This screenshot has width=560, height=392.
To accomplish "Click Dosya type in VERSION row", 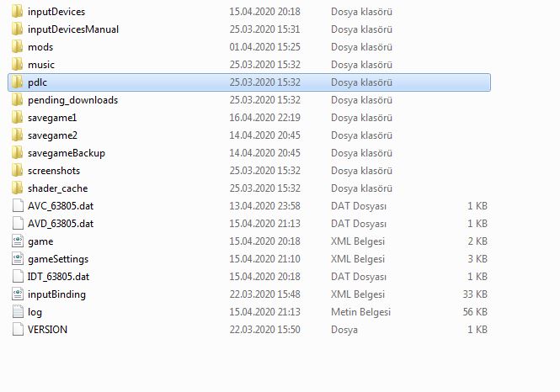I will coord(344,330).
